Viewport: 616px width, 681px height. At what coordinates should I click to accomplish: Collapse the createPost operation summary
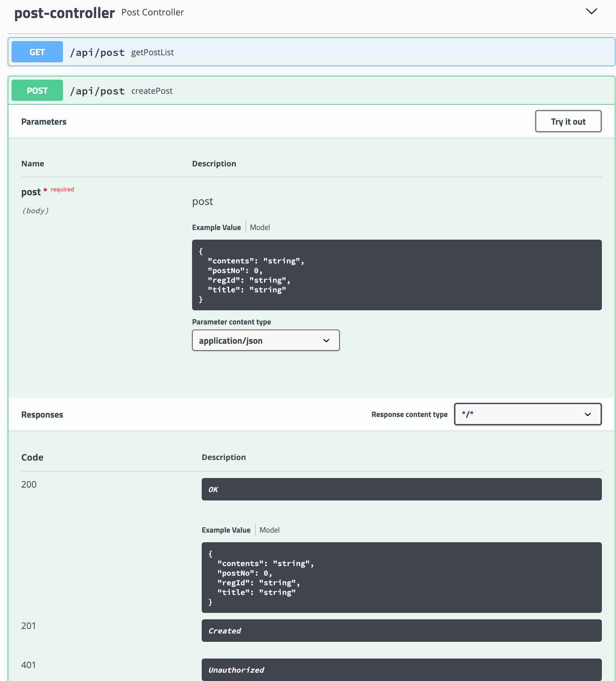152,91
